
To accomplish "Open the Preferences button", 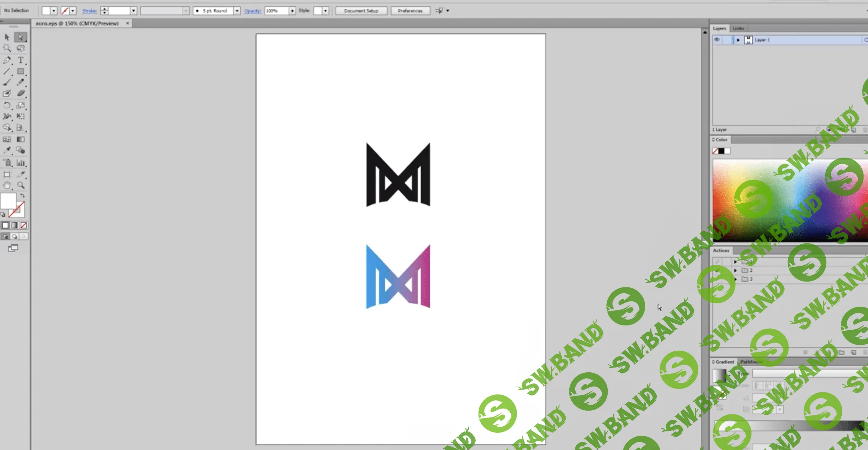I will point(410,11).
